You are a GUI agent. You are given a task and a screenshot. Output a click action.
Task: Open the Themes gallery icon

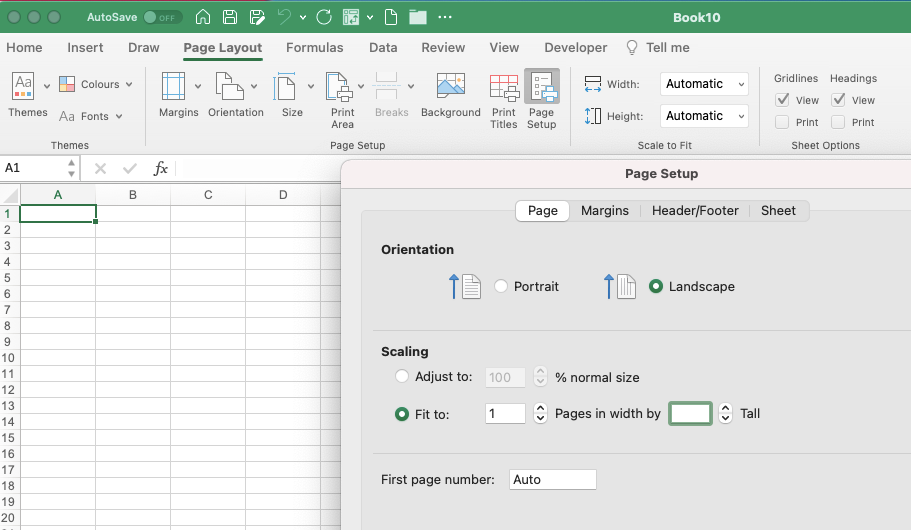(23, 85)
